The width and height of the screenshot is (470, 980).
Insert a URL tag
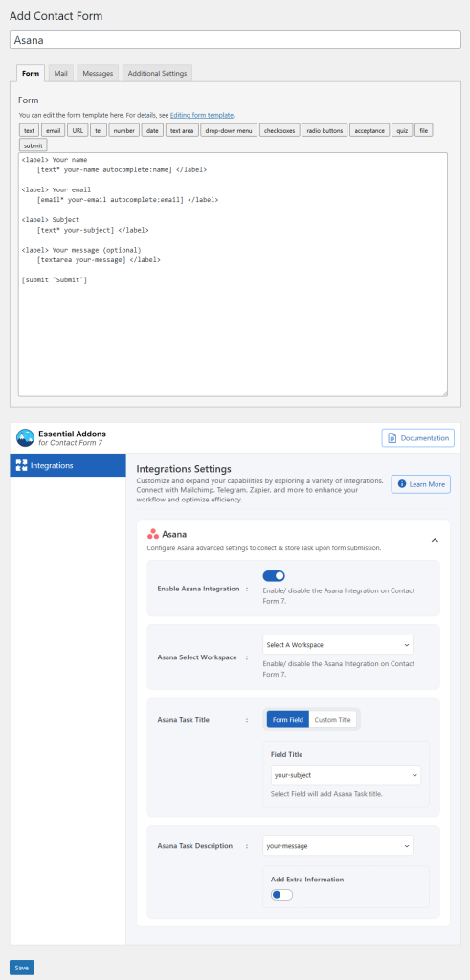coord(78,130)
